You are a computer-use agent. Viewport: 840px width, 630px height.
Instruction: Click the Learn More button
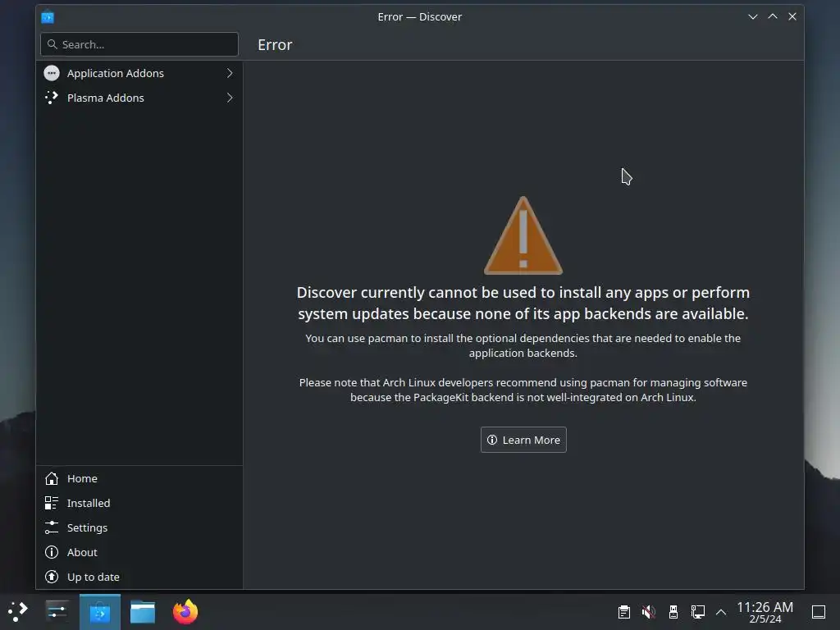[523, 440]
